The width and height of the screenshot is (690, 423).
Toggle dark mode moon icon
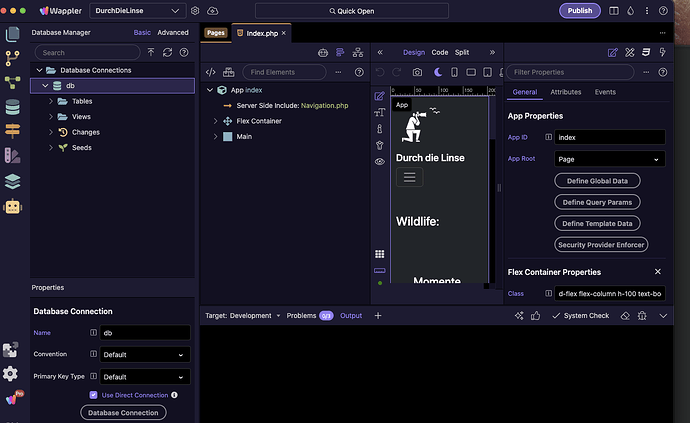click(438, 72)
